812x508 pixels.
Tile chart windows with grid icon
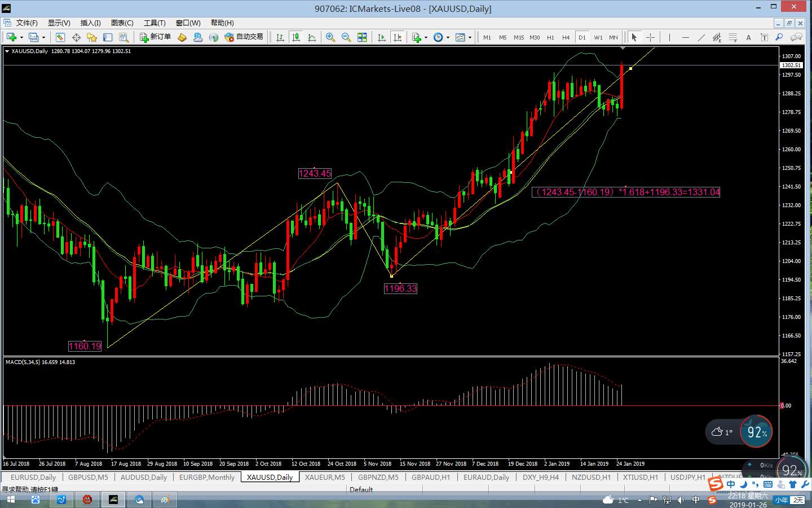pyautogui.click(x=362, y=37)
